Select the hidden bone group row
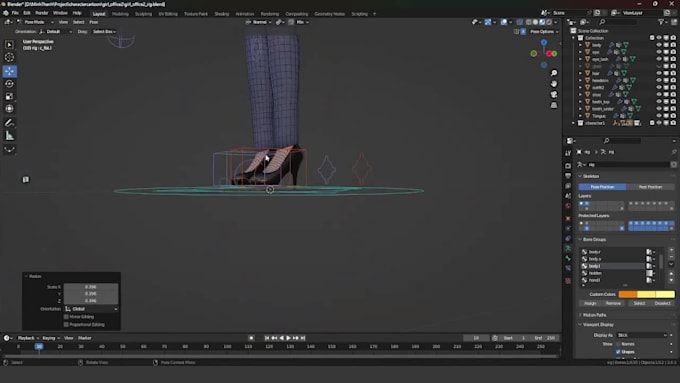 click(x=613, y=273)
